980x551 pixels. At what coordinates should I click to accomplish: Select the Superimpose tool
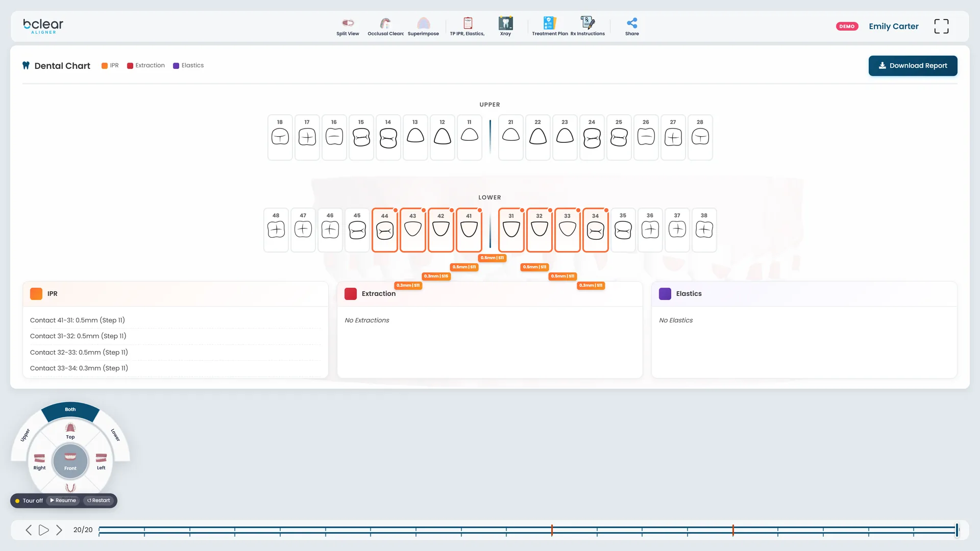tap(423, 27)
